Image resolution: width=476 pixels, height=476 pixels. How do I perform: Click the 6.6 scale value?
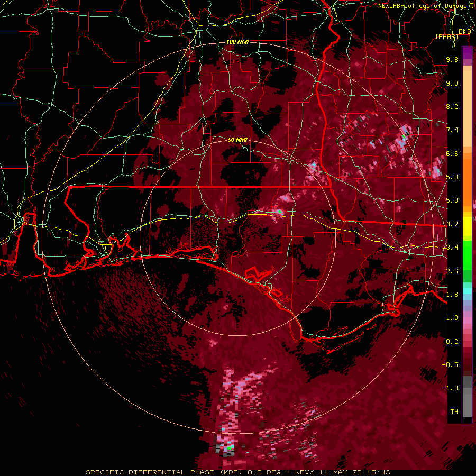pyautogui.click(x=452, y=153)
